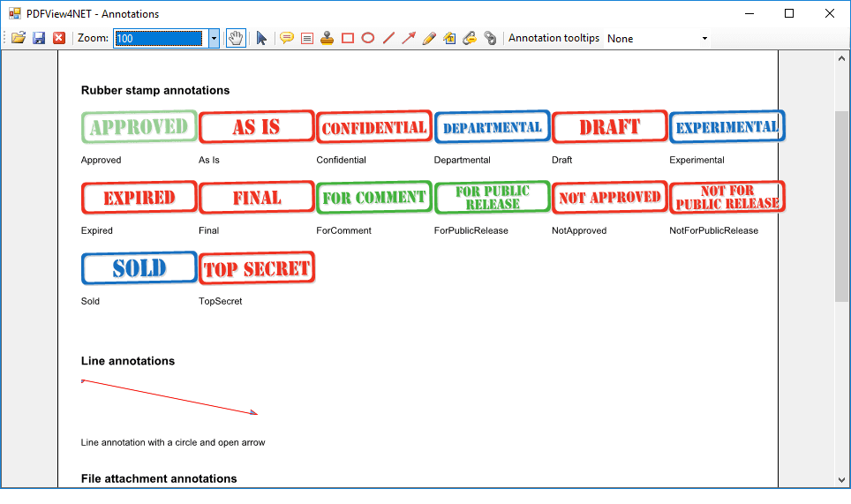Click the DRAFT stamp
851x504 pixels.
[x=609, y=127]
